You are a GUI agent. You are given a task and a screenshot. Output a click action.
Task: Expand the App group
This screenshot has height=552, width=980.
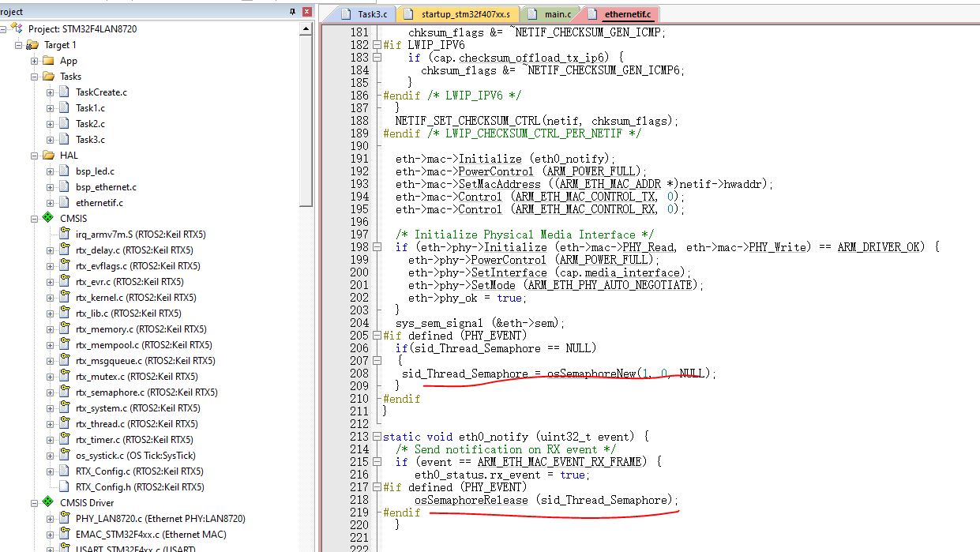(x=35, y=61)
